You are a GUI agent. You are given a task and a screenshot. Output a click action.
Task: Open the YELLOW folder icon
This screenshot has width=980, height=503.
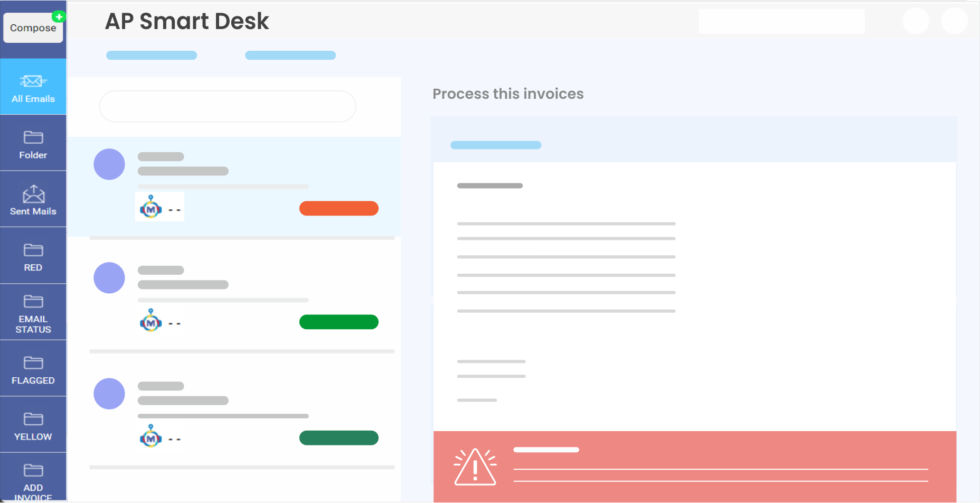[x=33, y=419]
